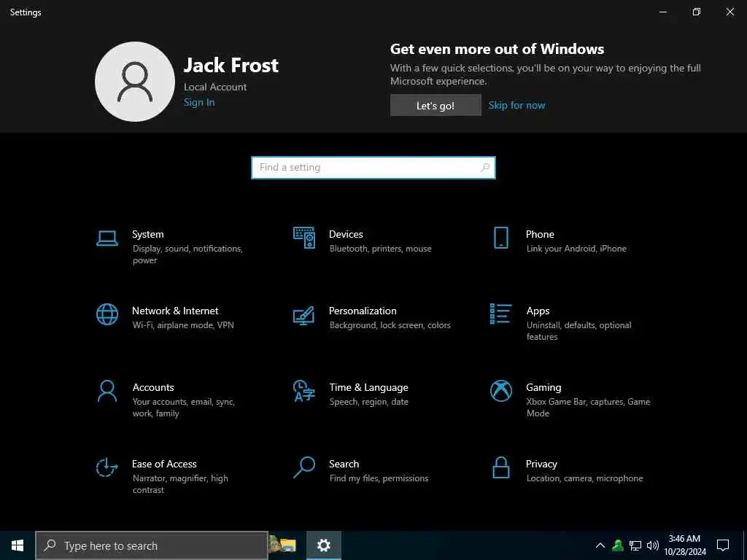
Task: Click 'Speech, region, date' description
Action: click(369, 402)
